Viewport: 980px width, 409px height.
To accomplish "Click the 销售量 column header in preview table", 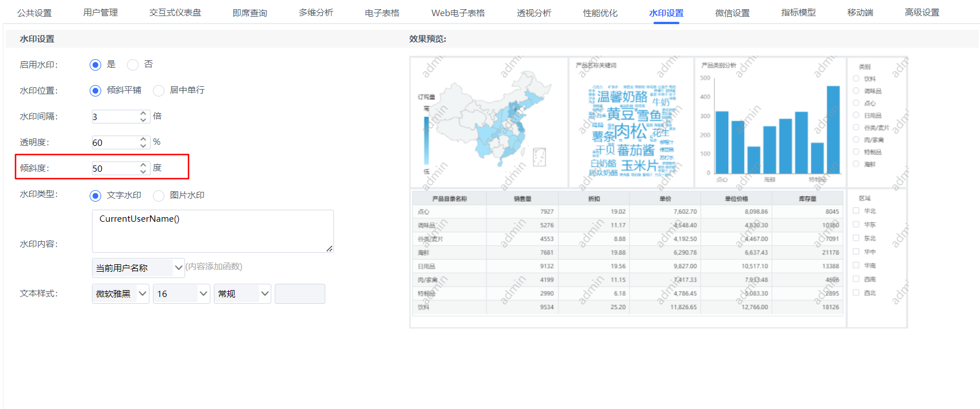I will point(522,199).
